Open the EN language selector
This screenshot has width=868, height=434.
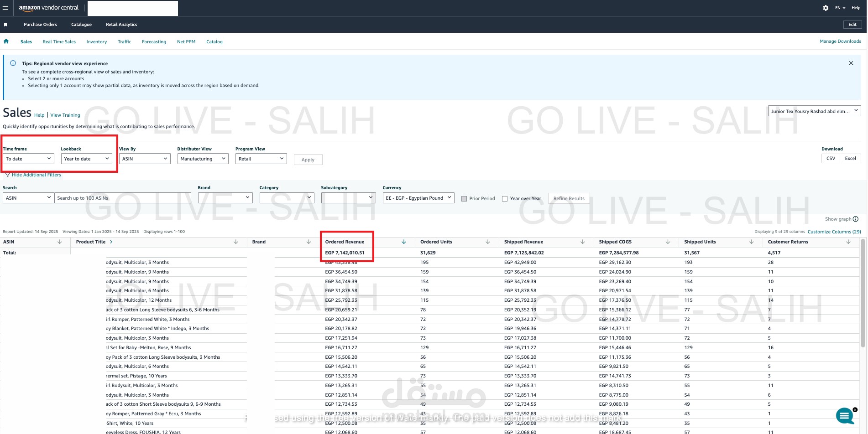tap(840, 8)
